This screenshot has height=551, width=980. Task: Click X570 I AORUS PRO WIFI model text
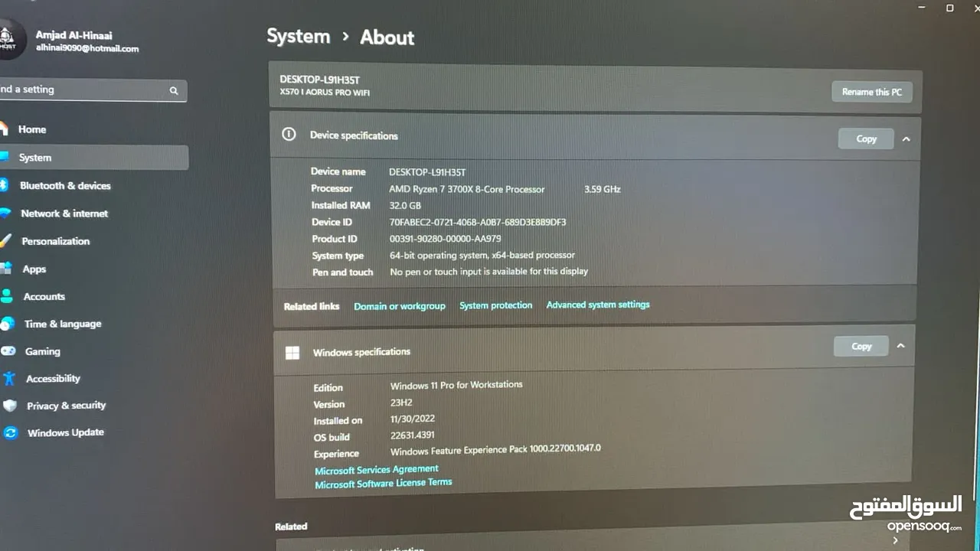pyautogui.click(x=325, y=93)
